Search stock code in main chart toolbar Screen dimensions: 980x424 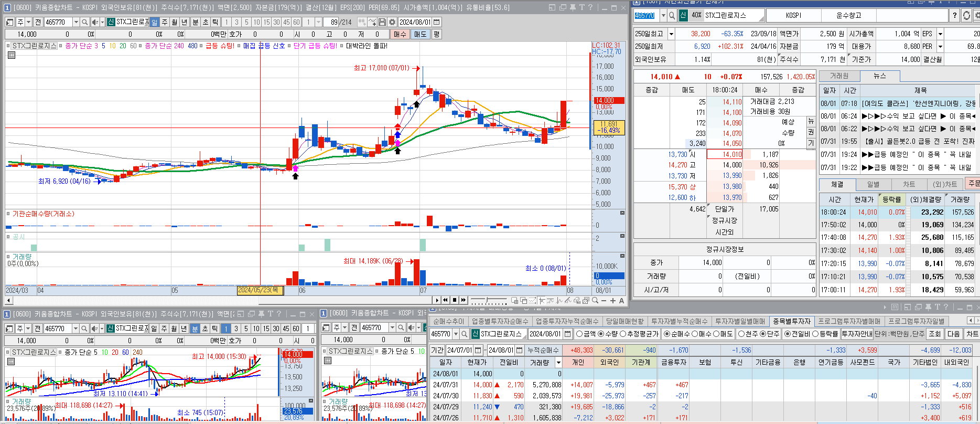click(84, 22)
